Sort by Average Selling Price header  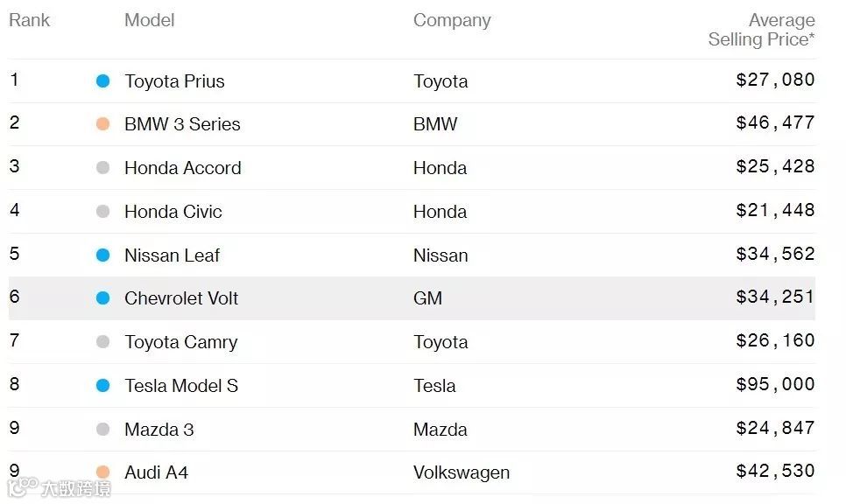coord(761,30)
